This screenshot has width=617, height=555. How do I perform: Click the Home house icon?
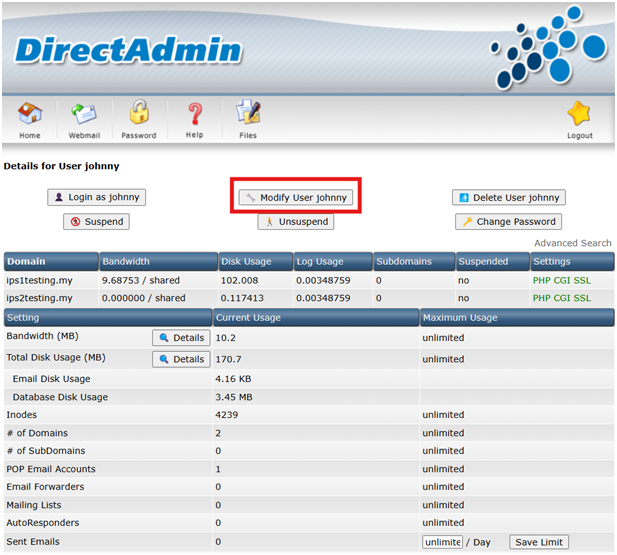30,114
